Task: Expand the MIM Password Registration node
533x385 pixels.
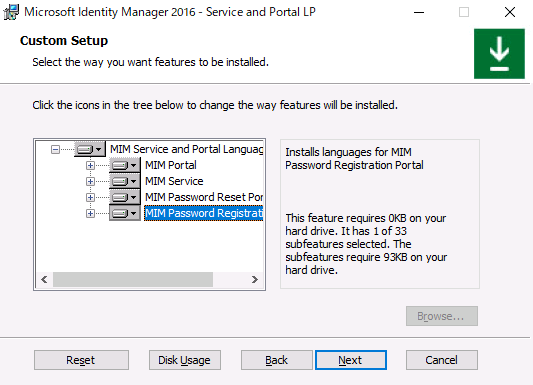Action: click(90, 213)
